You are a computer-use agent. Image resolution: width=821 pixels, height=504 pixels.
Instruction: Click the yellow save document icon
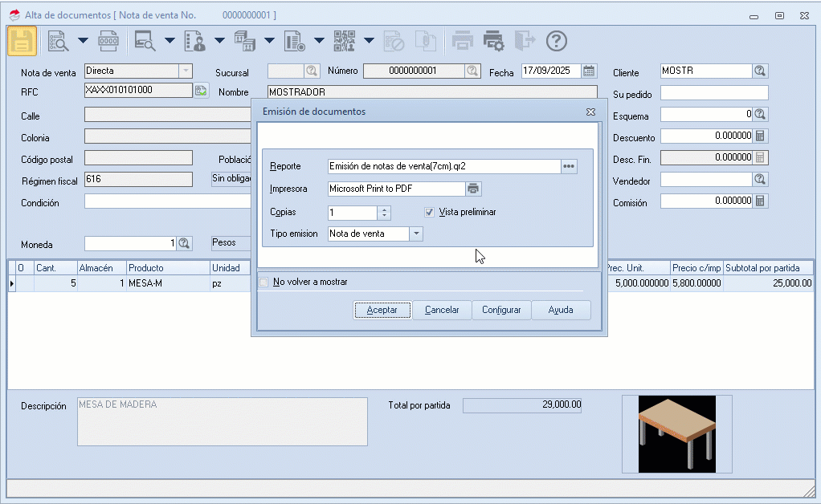tap(22, 41)
